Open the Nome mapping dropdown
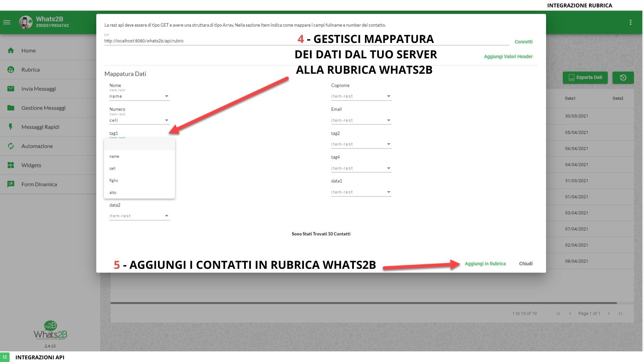 (x=140, y=97)
